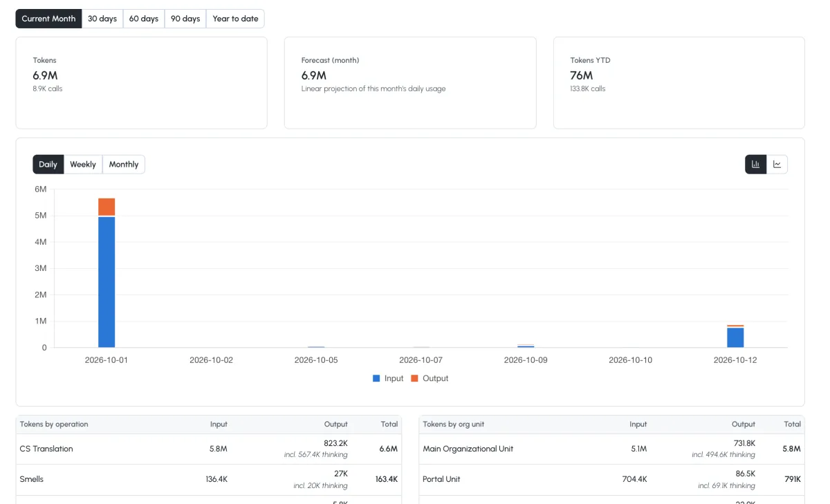
Task: Click 'incl. 69.1K thinking' note
Action: tap(726, 485)
